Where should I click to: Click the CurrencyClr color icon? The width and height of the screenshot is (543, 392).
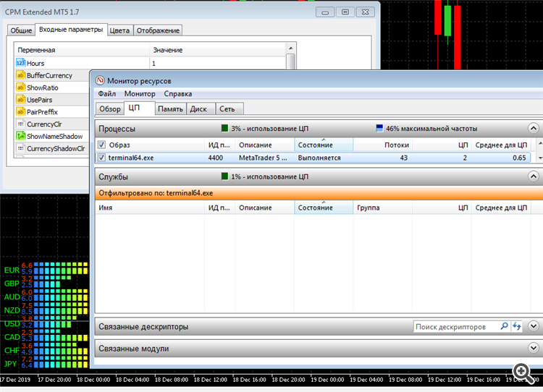coord(21,124)
